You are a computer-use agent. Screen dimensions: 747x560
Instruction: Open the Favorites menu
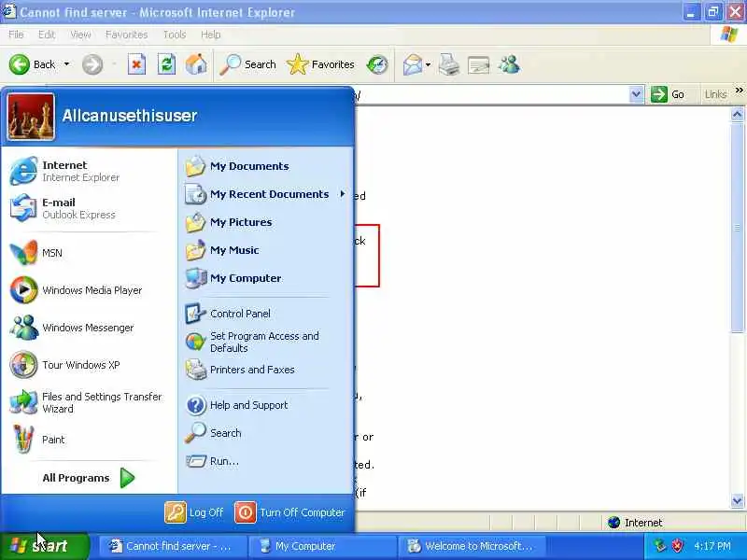(x=127, y=35)
